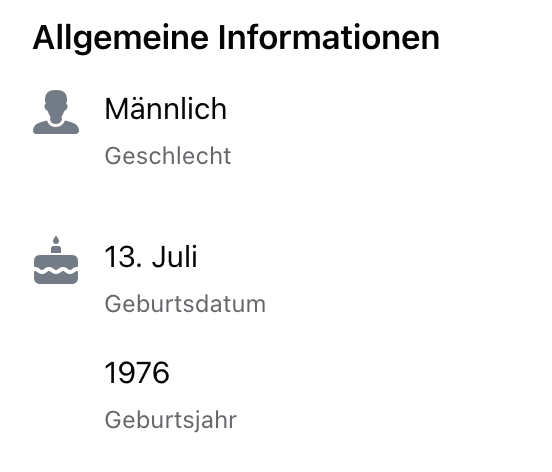552x472 pixels.
Task: Tap the shoulders of the person icon
Action: pyautogui.click(x=56, y=127)
